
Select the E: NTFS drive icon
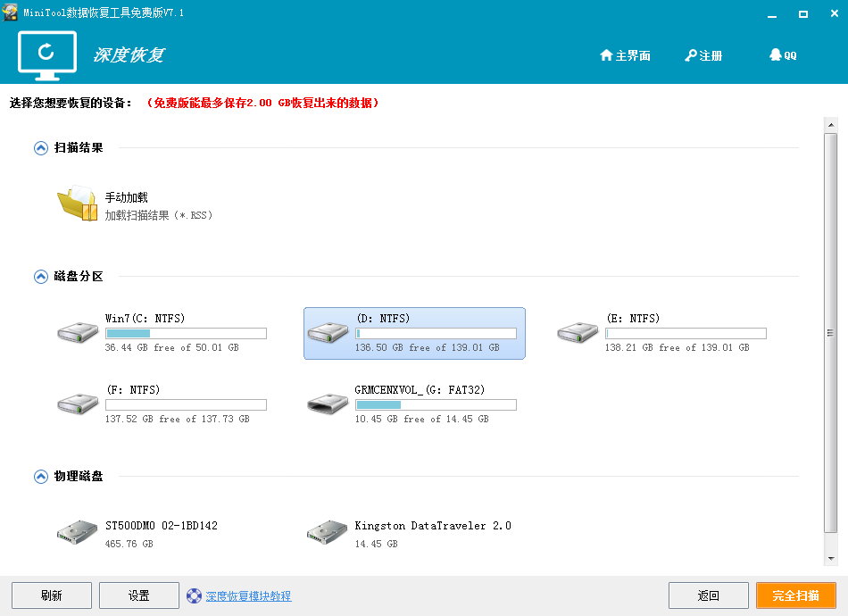[578, 333]
